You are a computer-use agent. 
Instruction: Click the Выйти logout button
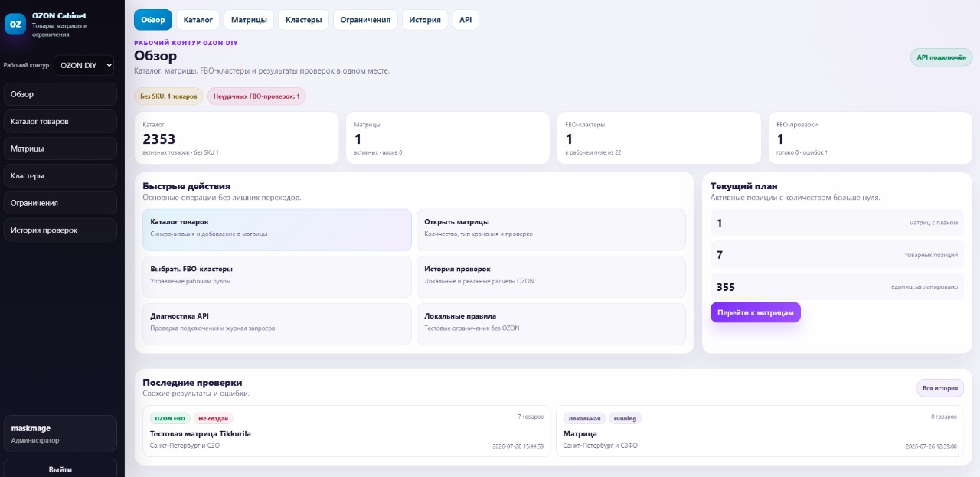60,469
